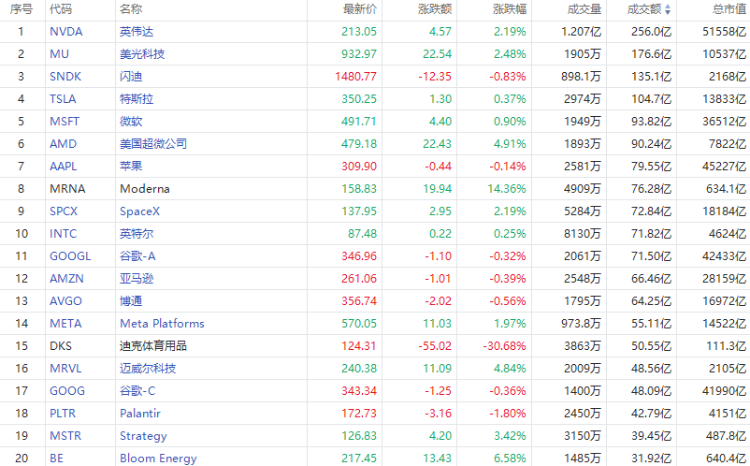
Task: Open the MU ticker link
Action: click(x=59, y=54)
